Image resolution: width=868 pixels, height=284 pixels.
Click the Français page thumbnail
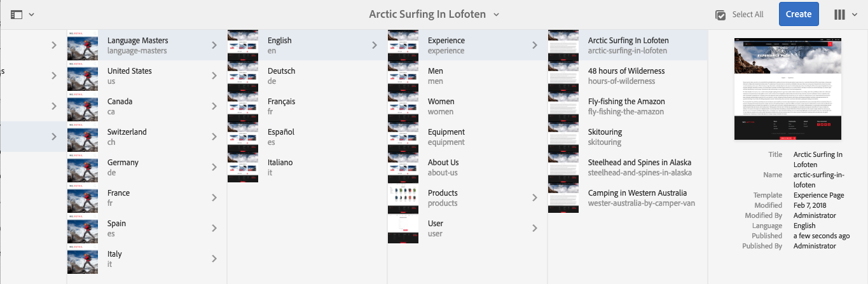(243, 106)
